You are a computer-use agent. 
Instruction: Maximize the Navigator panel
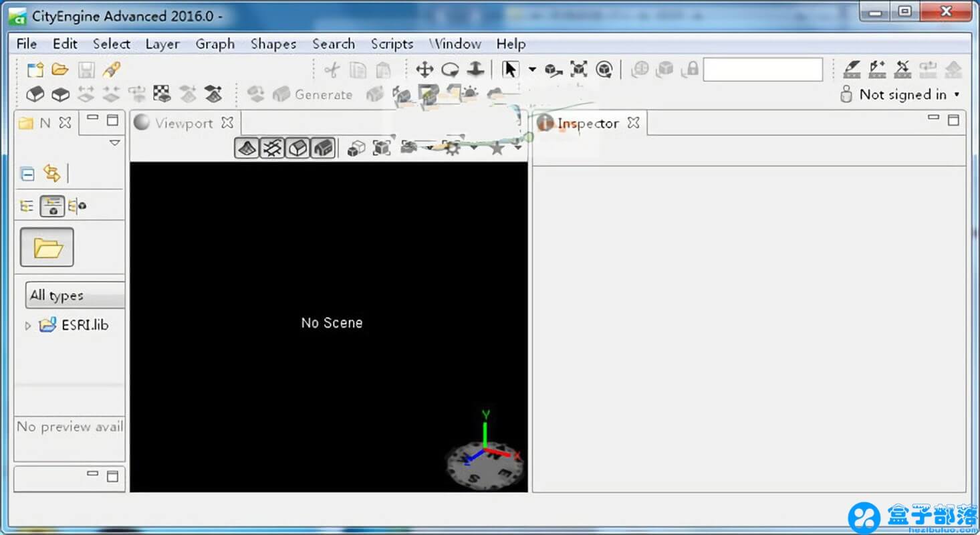[112, 120]
